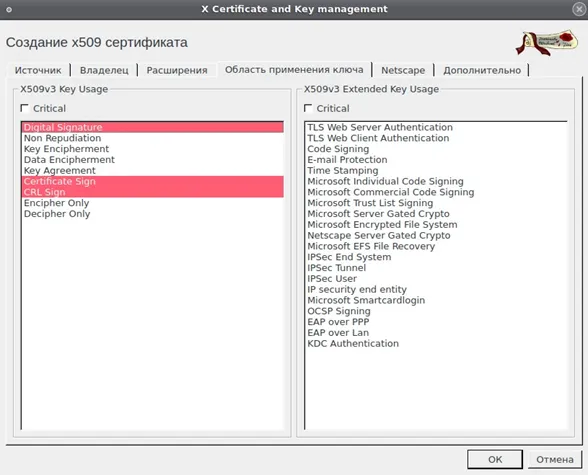Deselect Digital Signature key usage
This screenshot has width=588, height=475.
point(153,127)
